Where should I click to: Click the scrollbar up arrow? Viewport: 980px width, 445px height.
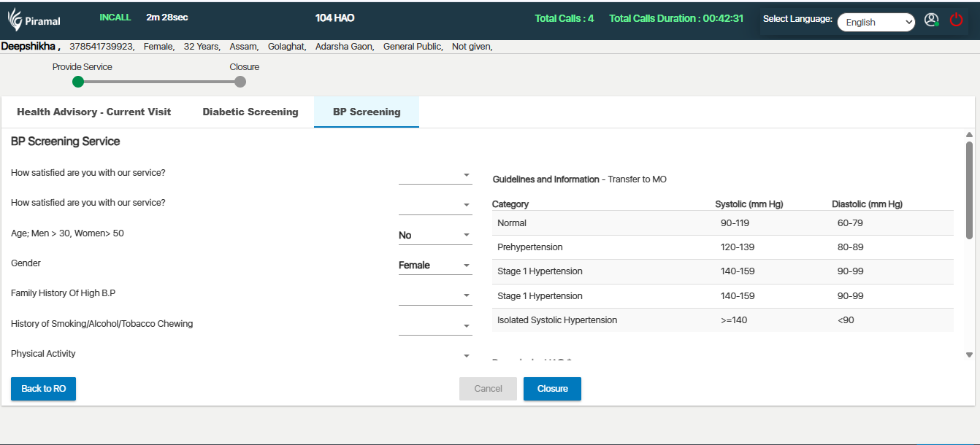coord(969,135)
